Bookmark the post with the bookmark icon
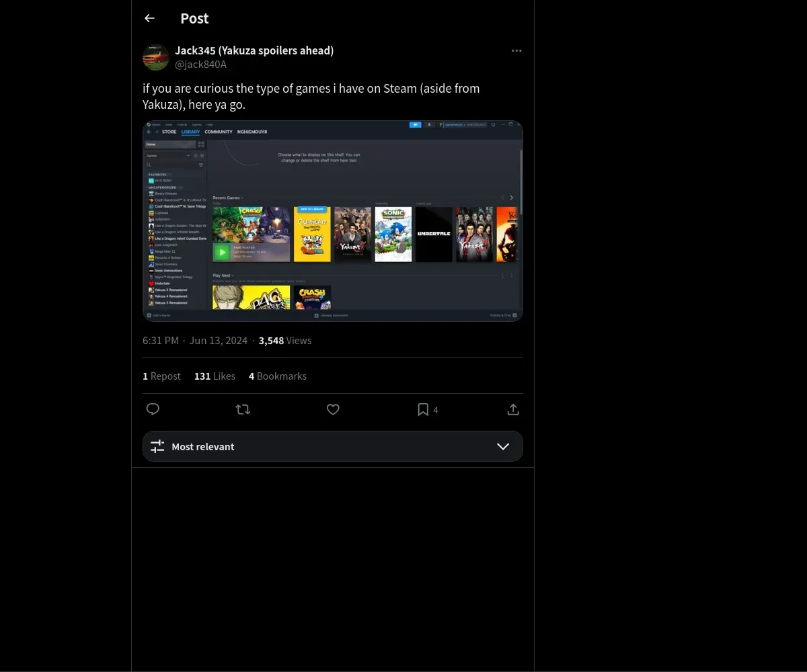 pyautogui.click(x=423, y=409)
